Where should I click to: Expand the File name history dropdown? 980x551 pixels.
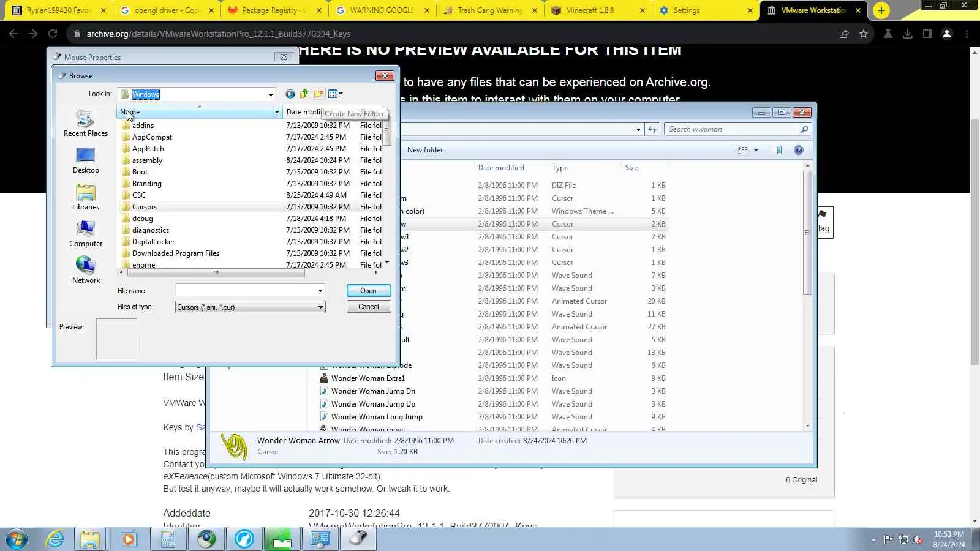click(320, 291)
